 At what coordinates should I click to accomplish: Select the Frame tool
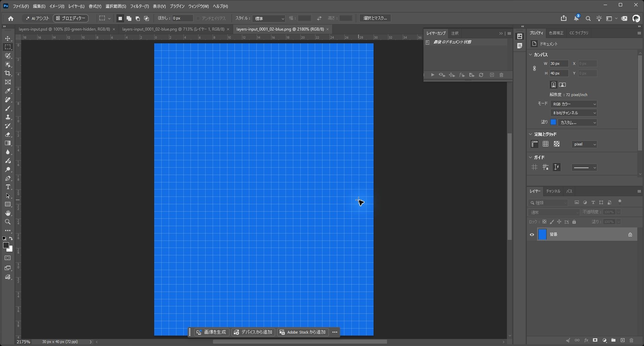[8, 82]
